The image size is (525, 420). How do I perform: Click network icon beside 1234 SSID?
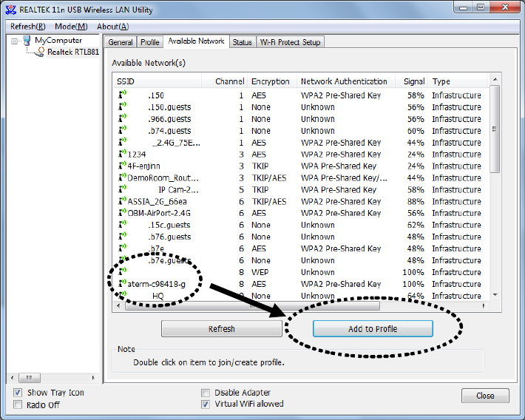tap(123, 154)
